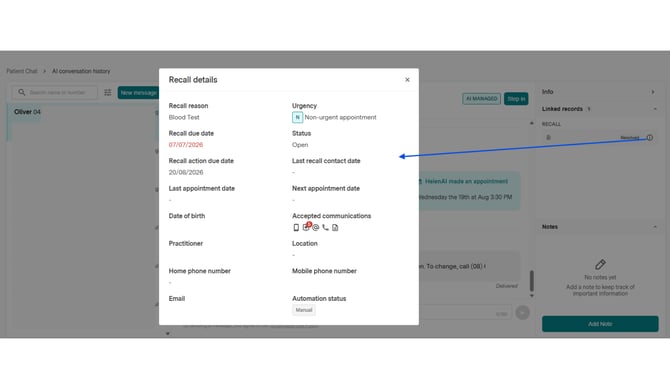Open the filter options icon beside search
This screenshot has height=376, width=670.
pos(108,92)
